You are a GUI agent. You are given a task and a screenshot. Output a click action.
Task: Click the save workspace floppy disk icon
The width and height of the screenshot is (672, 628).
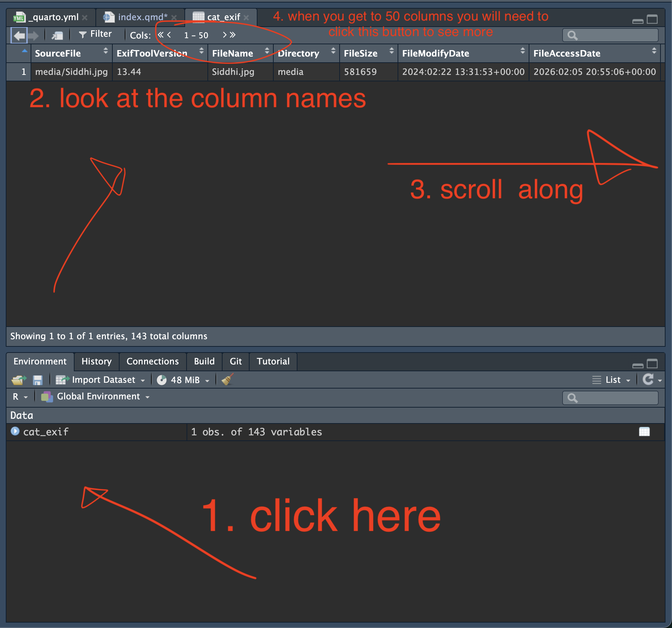[37, 380]
